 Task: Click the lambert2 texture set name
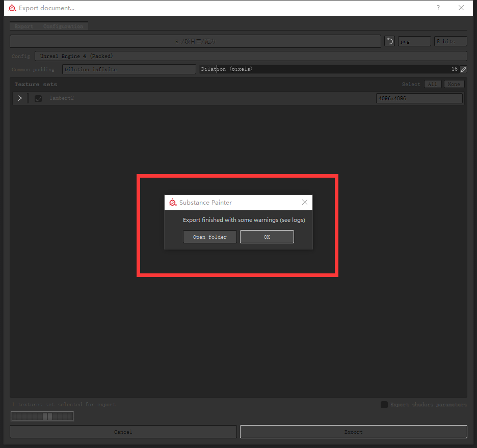click(62, 98)
